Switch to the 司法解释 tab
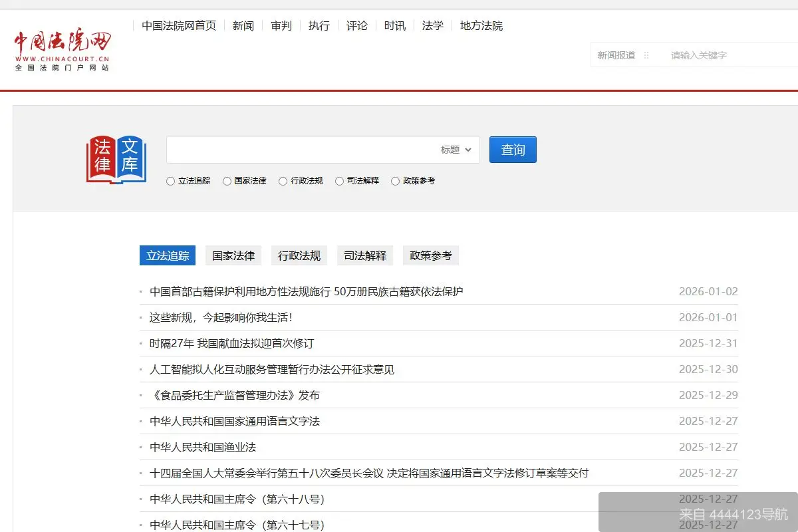Viewport: 798px width, 532px height. (x=364, y=255)
